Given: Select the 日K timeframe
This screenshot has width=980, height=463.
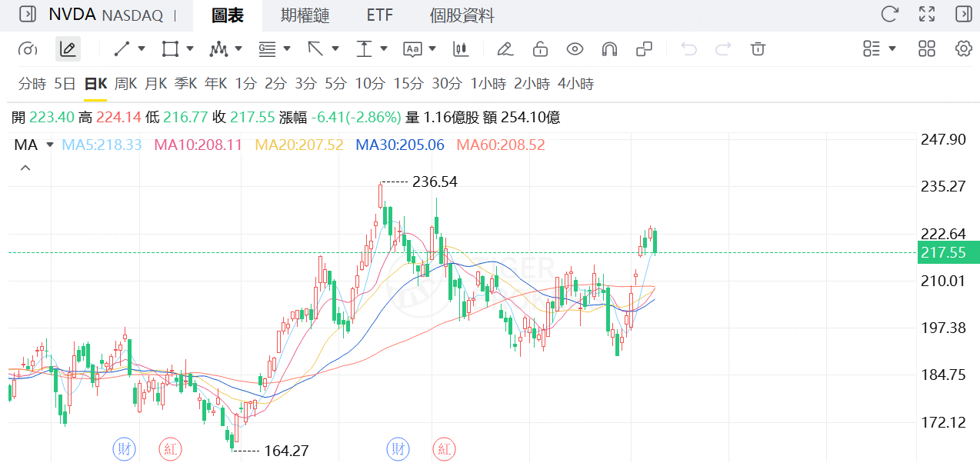Looking at the screenshot, I should 95,84.
